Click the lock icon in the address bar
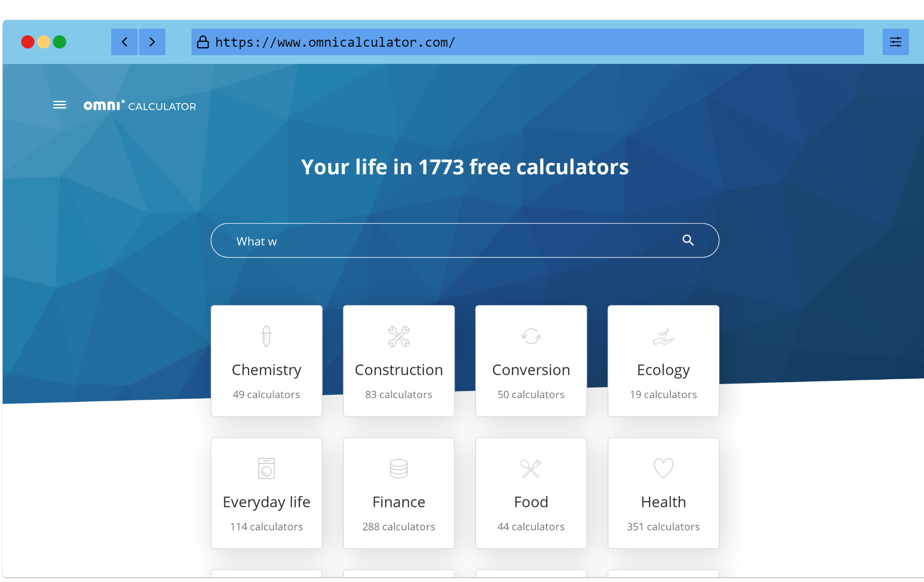This screenshot has width=924, height=582. tap(205, 41)
